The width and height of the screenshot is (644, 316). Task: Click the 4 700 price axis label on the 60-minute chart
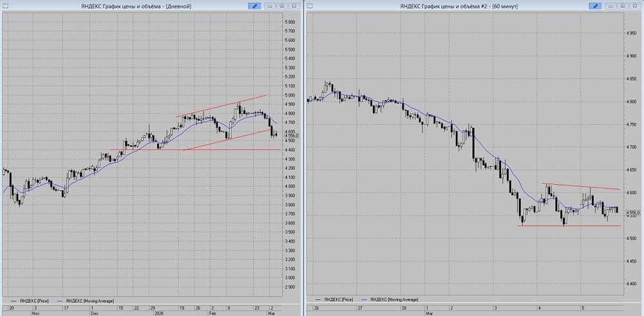coord(632,147)
